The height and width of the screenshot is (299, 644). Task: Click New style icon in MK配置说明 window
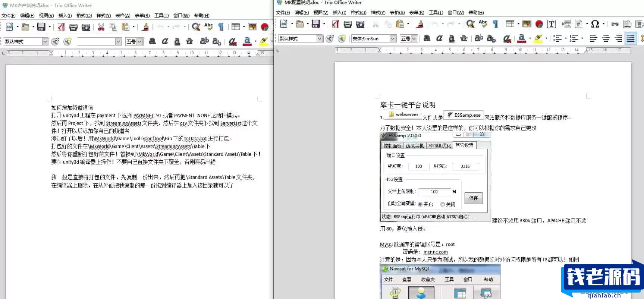point(342,38)
